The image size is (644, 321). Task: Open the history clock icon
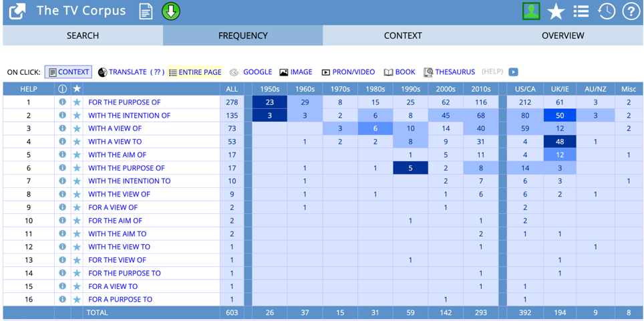click(606, 11)
